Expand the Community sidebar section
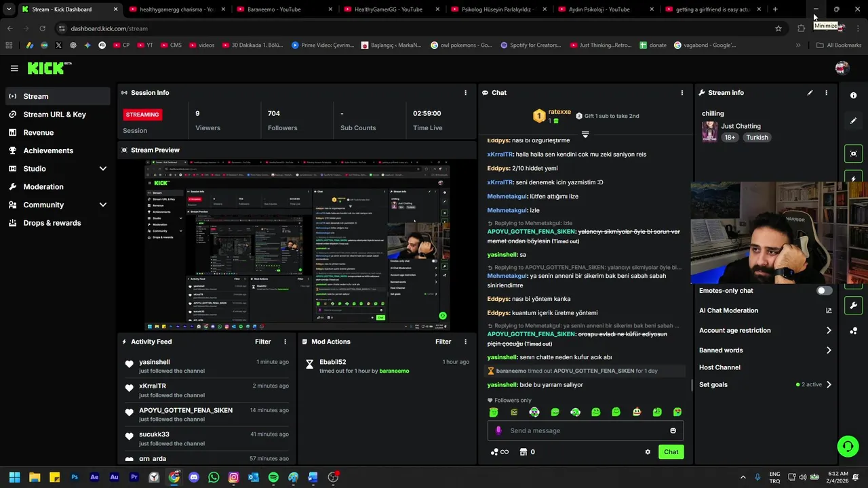This screenshot has height=488, width=868. click(x=58, y=205)
